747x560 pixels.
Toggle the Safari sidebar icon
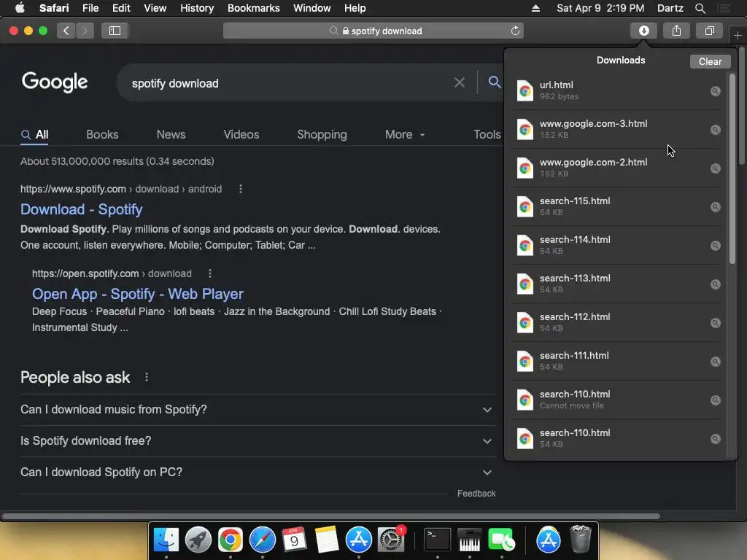pos(115,31)
